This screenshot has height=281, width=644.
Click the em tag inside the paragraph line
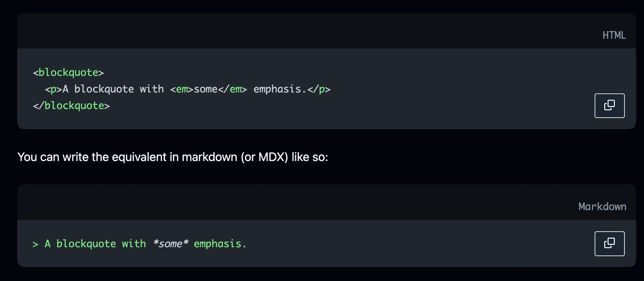182,89
